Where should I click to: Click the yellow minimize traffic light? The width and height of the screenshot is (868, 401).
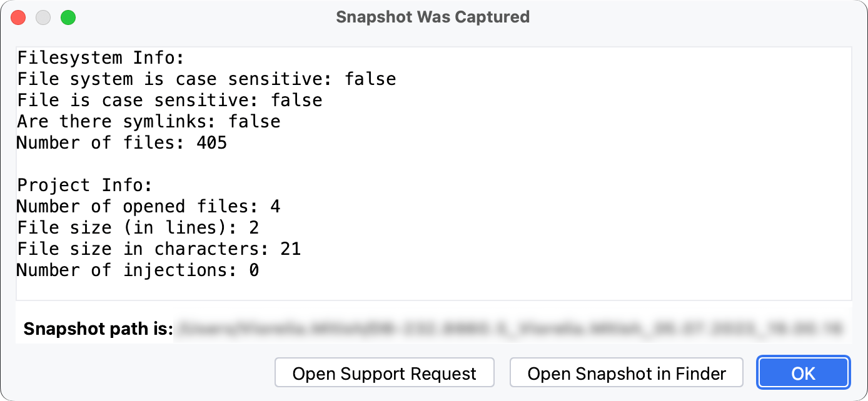[x=43, y=17]
